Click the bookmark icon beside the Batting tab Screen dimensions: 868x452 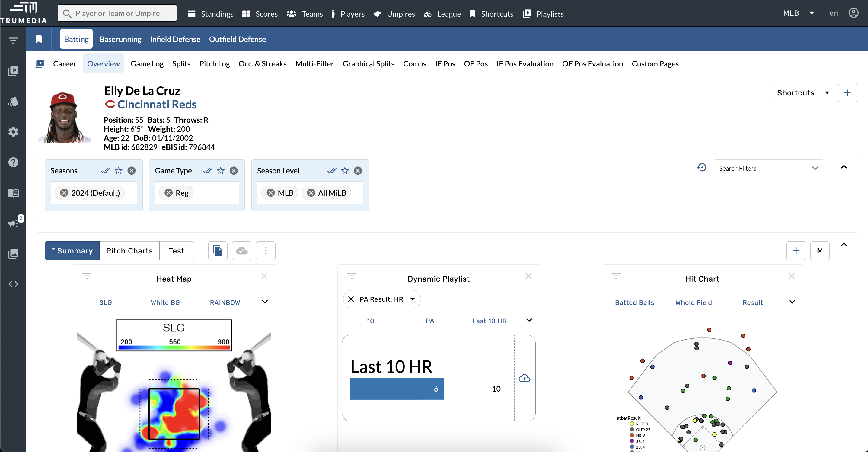pyautogui.click(x=39, y=39)
